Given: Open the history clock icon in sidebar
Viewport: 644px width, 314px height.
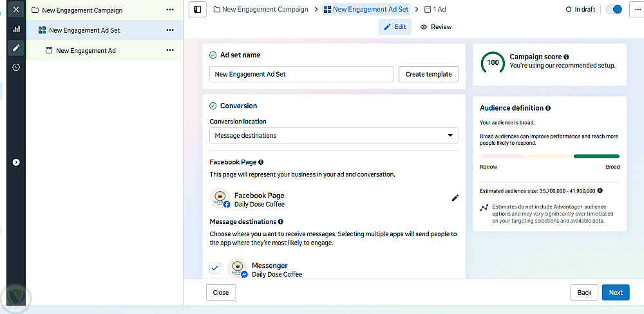Looking at the screenshot, I should pos(16,67).
